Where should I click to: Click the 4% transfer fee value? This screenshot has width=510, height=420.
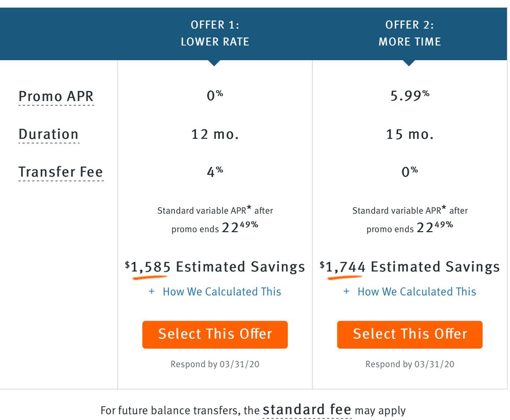pos(215,171)
